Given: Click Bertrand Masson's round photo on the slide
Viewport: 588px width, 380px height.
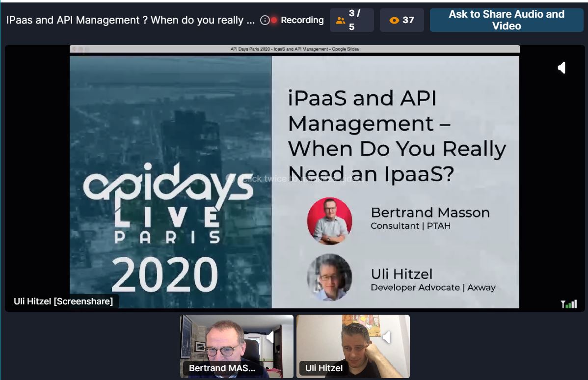Looking at the screenshot, I should (330, 221).
